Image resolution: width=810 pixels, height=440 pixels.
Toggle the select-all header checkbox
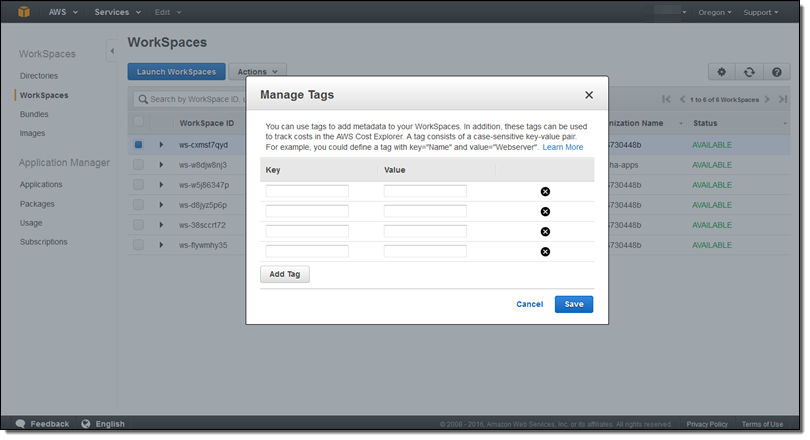click(x=138, y=122)
